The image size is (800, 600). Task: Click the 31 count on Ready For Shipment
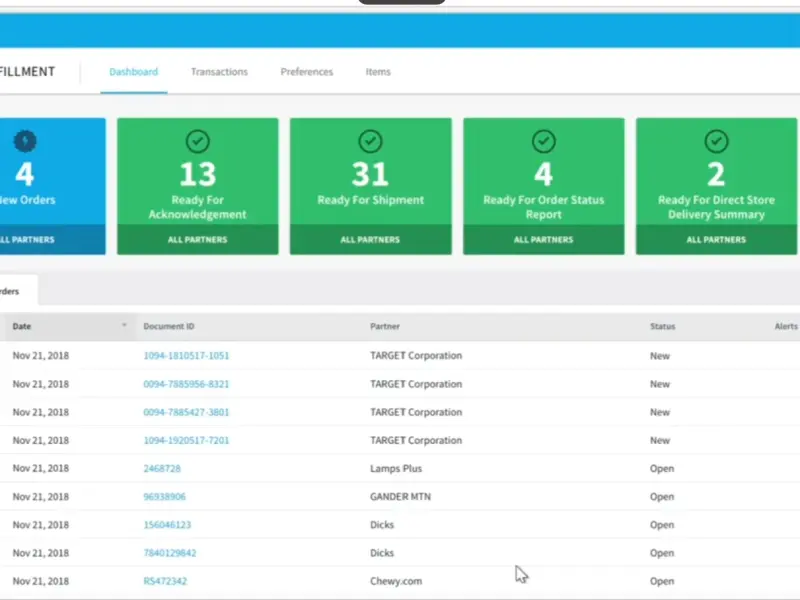tap(370, 174)
